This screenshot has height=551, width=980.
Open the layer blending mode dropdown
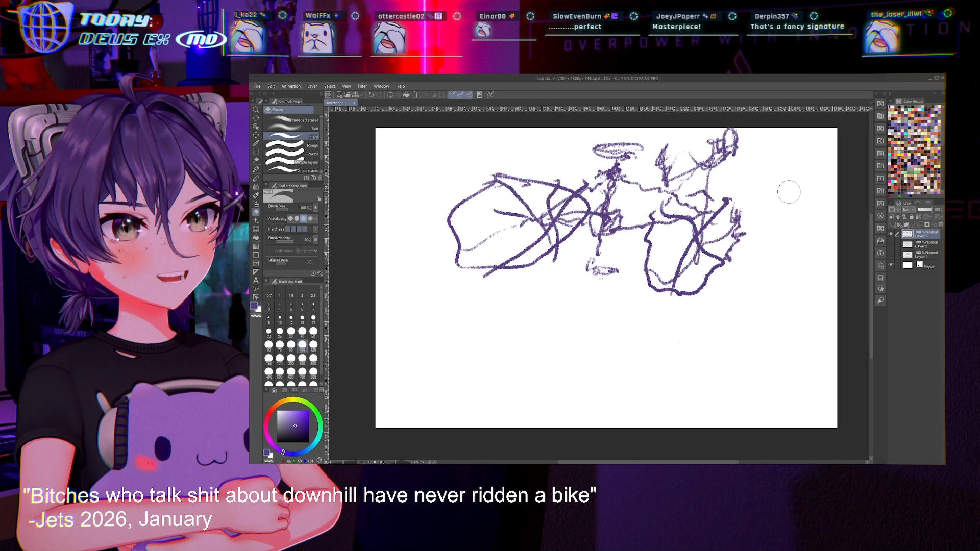pos(909,210)
